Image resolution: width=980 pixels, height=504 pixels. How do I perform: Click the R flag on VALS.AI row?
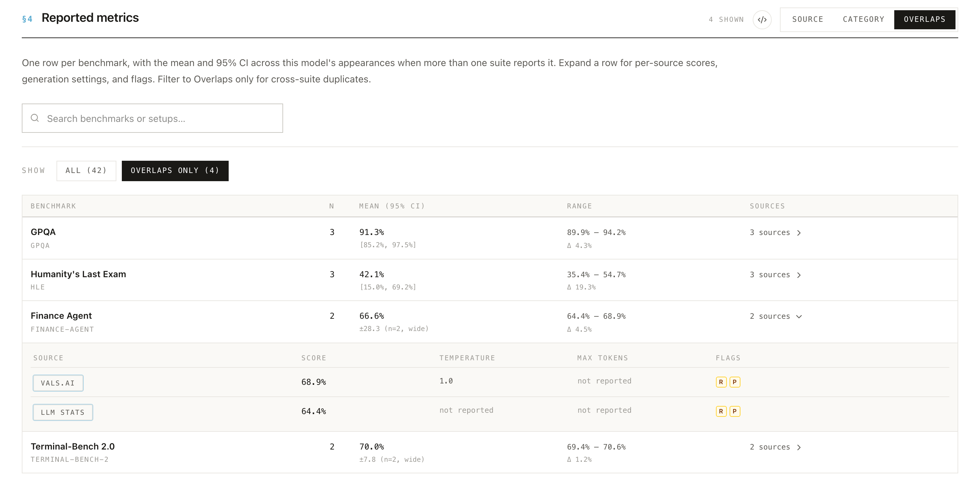(721, 382)
